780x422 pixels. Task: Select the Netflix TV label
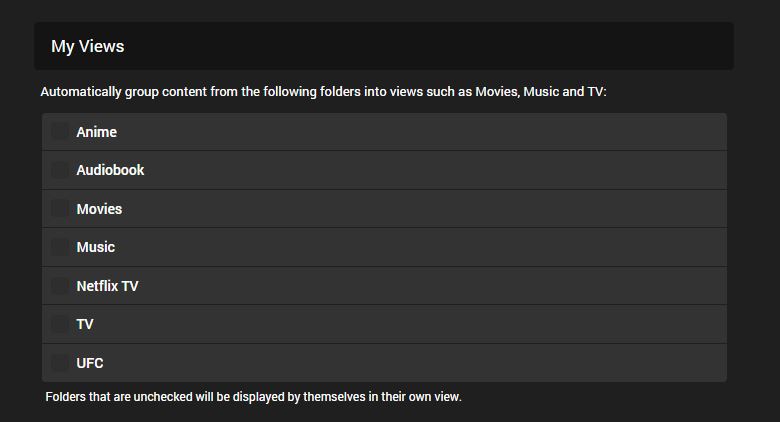[107, 286]
